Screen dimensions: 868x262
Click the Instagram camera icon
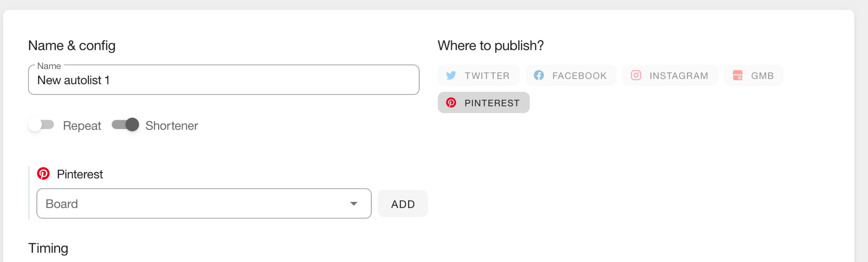[x=636, y=75]
